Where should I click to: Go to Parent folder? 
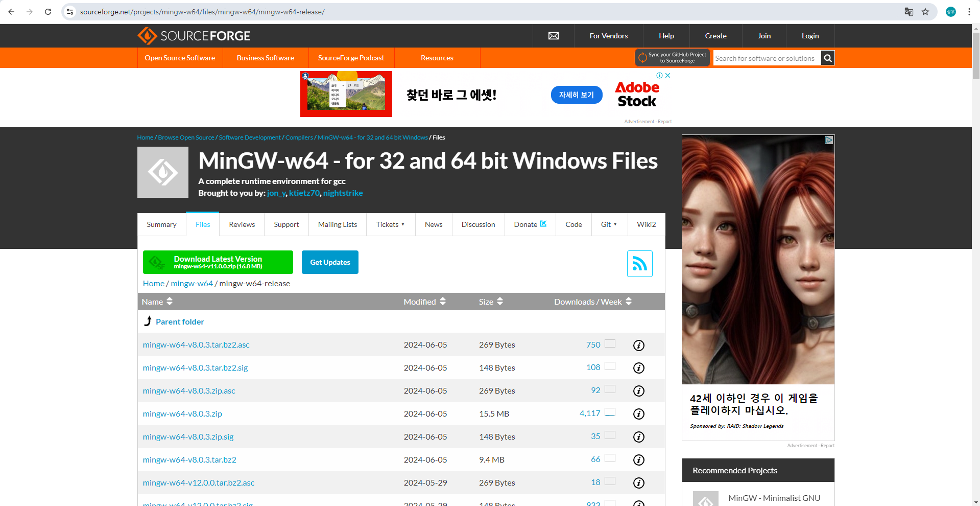click(180, 321)
